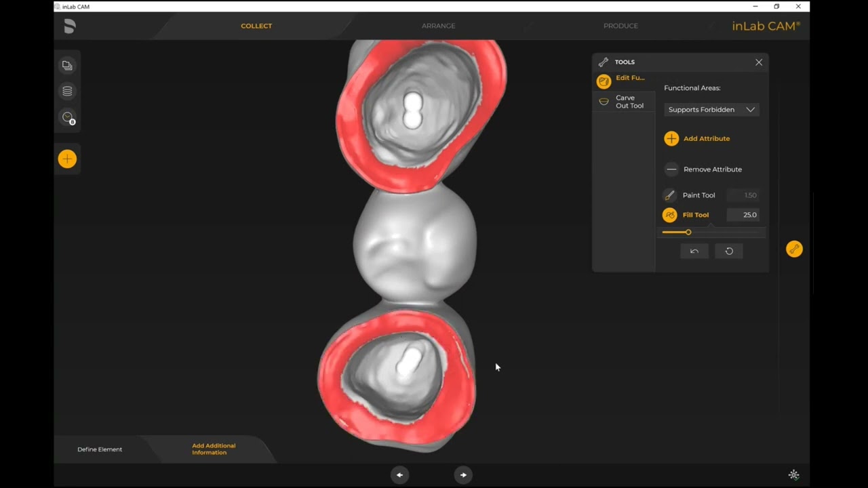This screenshot has height=488, width=868.
Task: Click the Add Attribute plus icon
Action: [x=671, y=138]
